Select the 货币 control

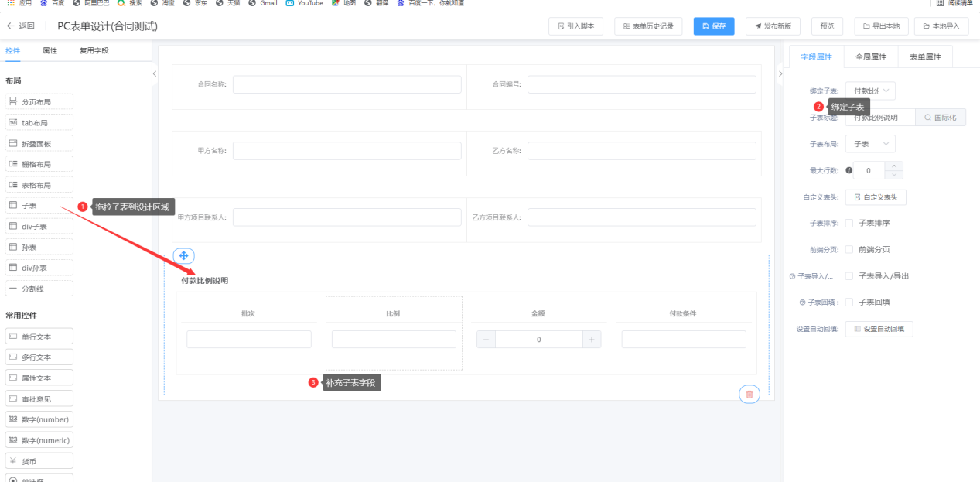tap(39, 461)
